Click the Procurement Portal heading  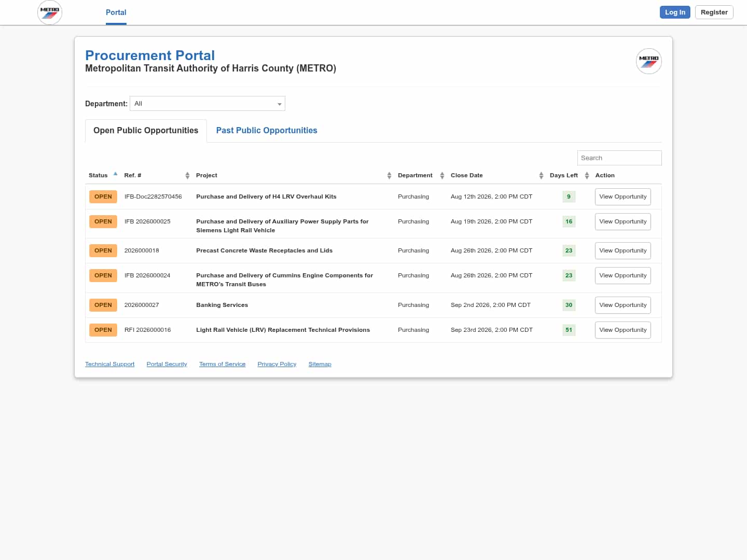150,55
